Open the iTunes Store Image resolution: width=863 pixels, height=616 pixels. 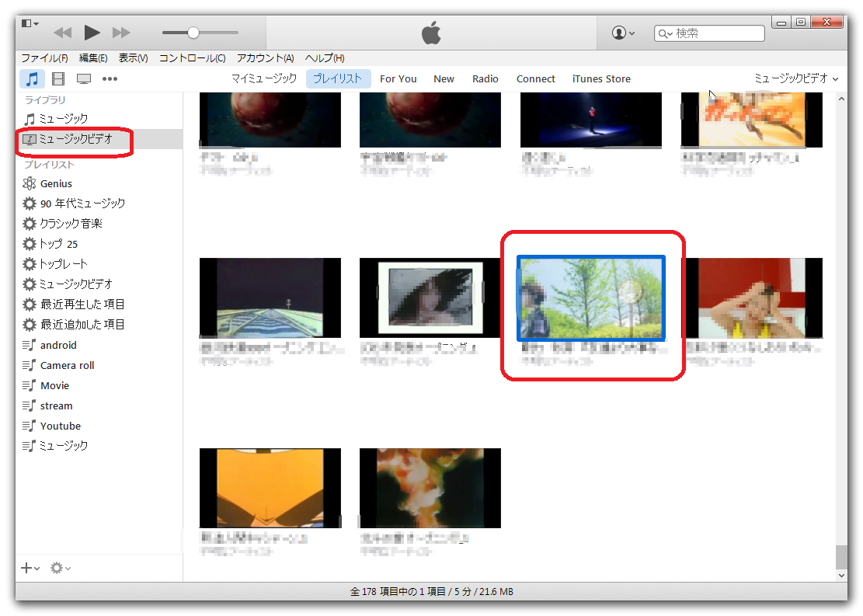point(600,78)
